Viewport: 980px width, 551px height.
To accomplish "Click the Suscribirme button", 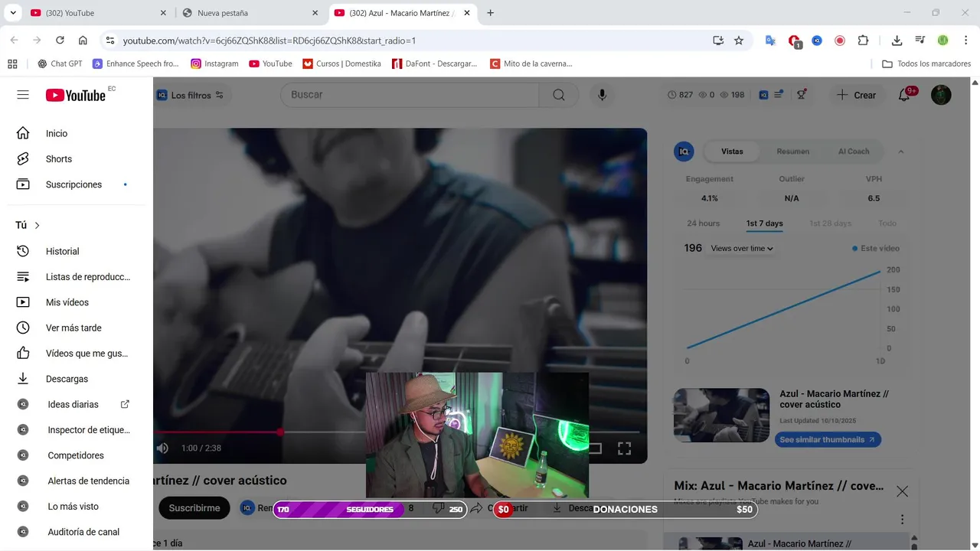I will (194, 508).
